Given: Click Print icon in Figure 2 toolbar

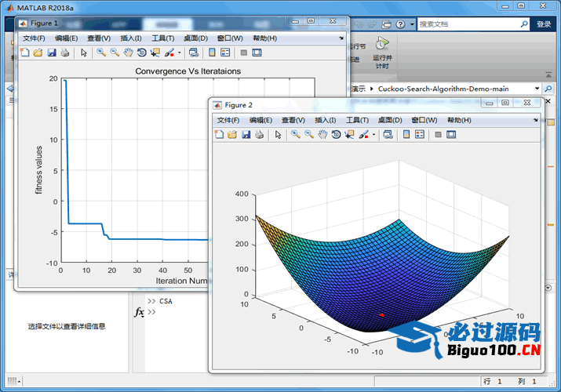Looking at the screenshot, I should [260, 134].
